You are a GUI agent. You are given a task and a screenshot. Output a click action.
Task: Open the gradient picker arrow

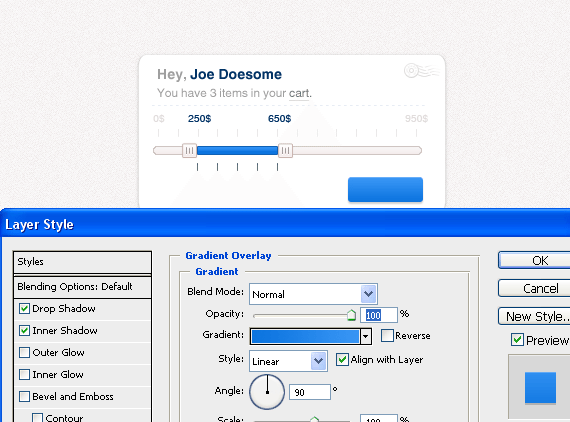[x=366, y=336]
